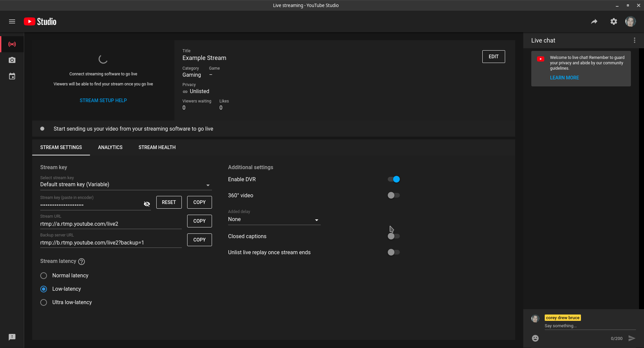Click RESET for the stream key
Image resolution: width=644 pixels, height=348 pixels.
(169, 202)
